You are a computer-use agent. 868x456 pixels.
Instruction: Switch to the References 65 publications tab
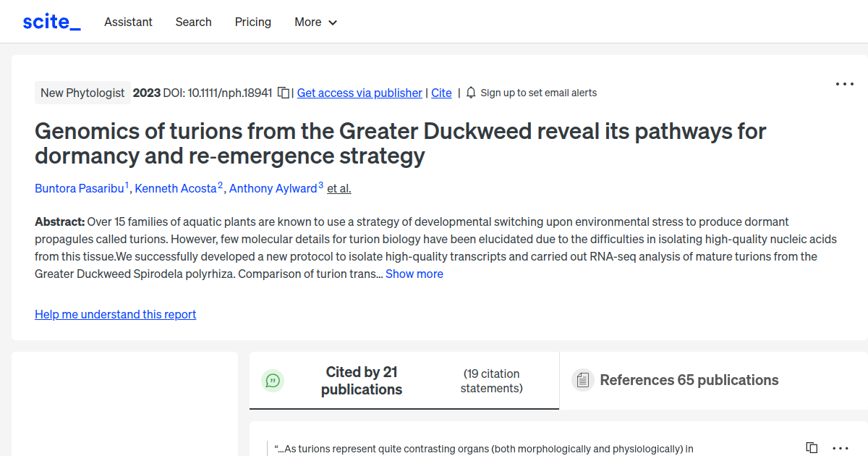pyautogui.click(x=689, y=380)
